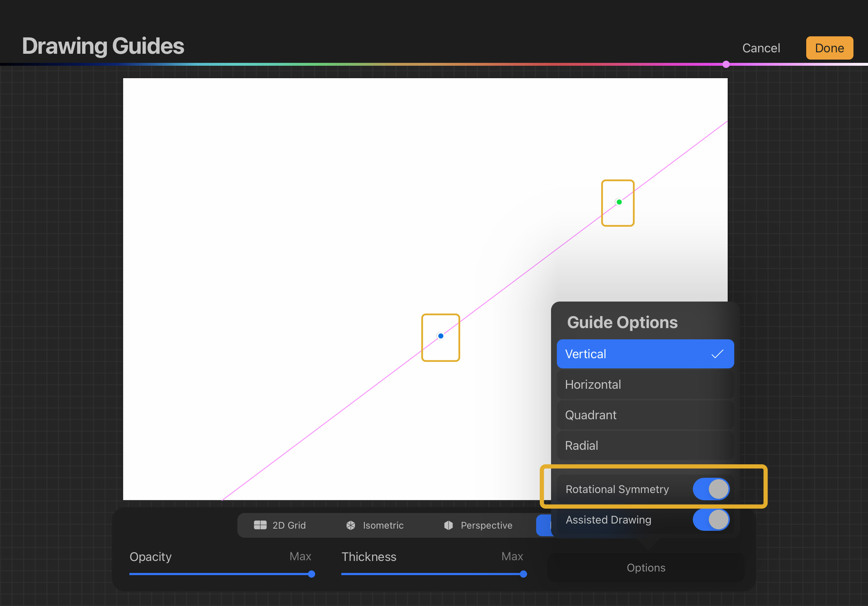Click the Isometric cube icon
This screenshot has width=868, height=606.
351,525
